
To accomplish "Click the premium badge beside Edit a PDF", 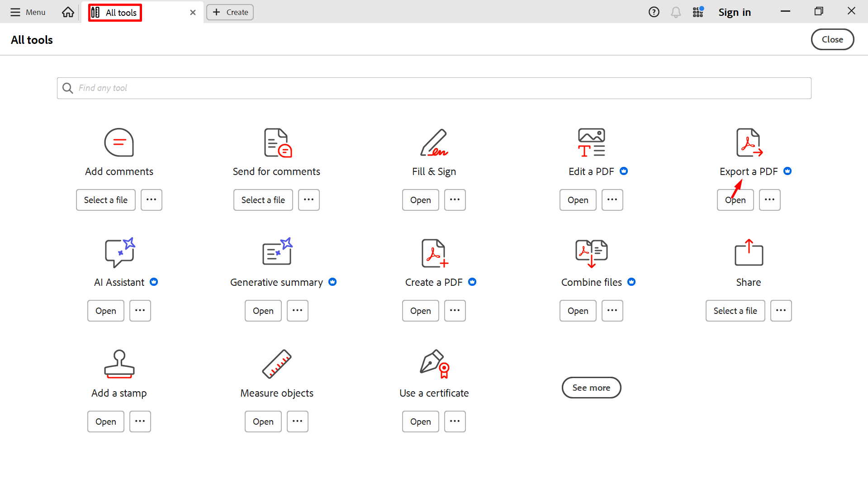I will click(624, 171).
